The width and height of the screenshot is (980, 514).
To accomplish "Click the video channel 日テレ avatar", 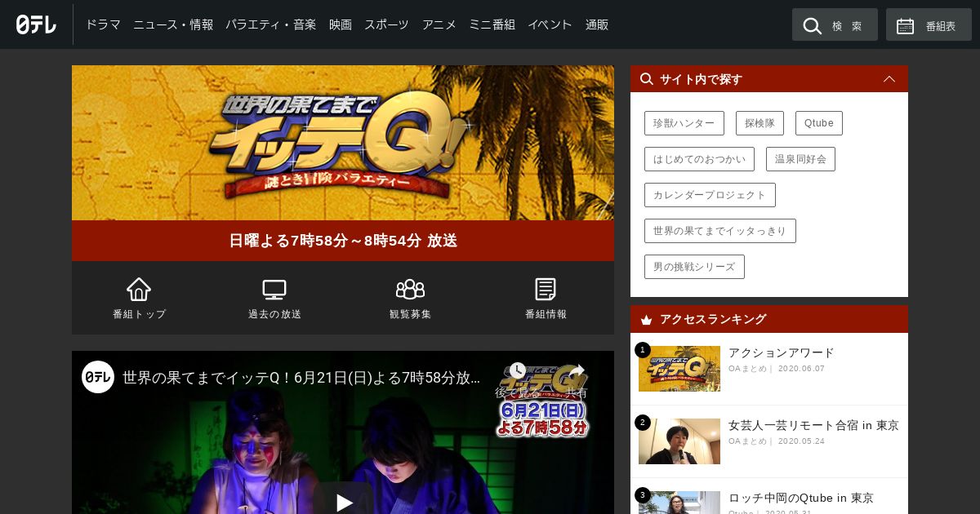I will [98, 377].
